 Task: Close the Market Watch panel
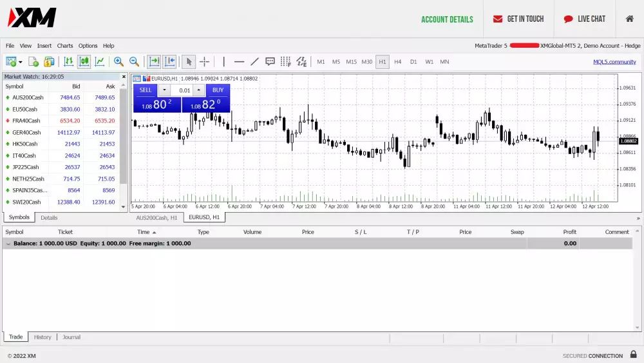(124, 77)
